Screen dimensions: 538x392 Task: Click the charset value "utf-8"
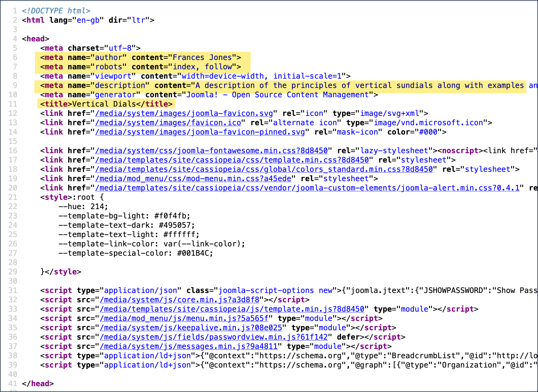point(120,48)
